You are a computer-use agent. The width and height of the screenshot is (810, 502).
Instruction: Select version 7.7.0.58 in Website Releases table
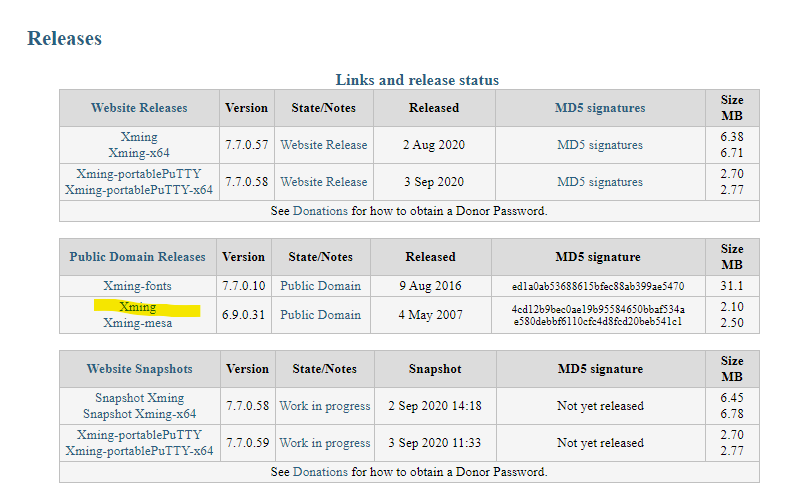246,182
